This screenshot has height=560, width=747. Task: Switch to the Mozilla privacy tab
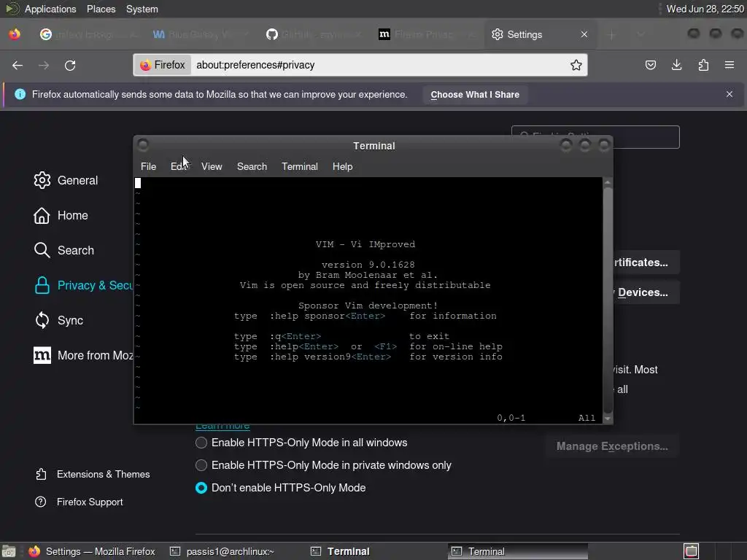[x=426, y=34]
